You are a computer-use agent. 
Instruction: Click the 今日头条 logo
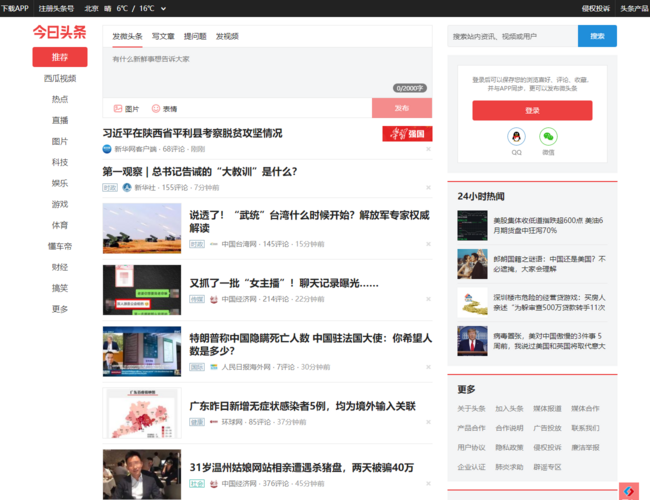click(x=60, y=32)
